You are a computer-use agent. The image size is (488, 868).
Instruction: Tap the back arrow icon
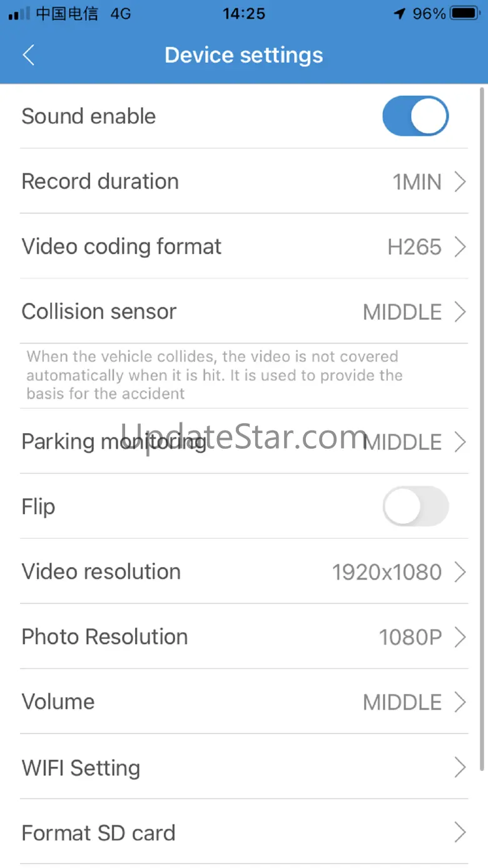point(28,55)
